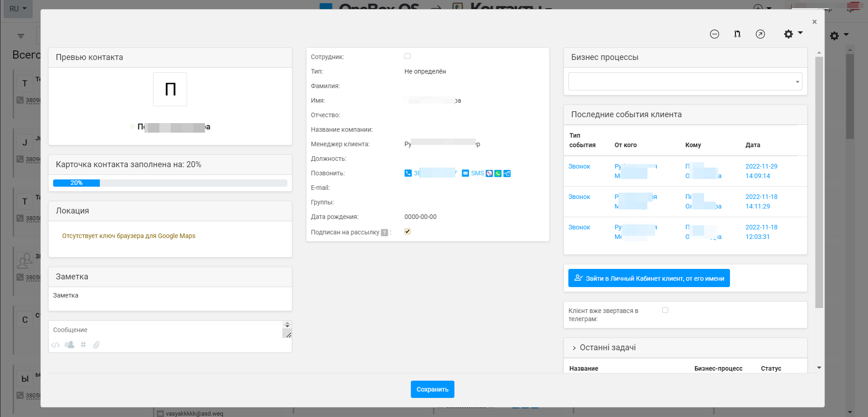Click the attachment paperclip under the message box

pyautogui.click(x=96, y=345)
